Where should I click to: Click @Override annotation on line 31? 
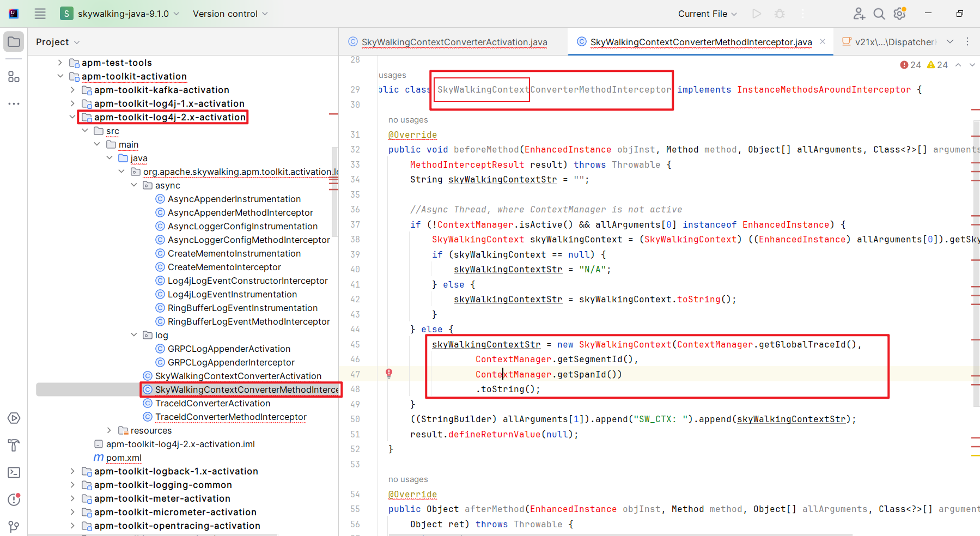(x=412, y=135)
